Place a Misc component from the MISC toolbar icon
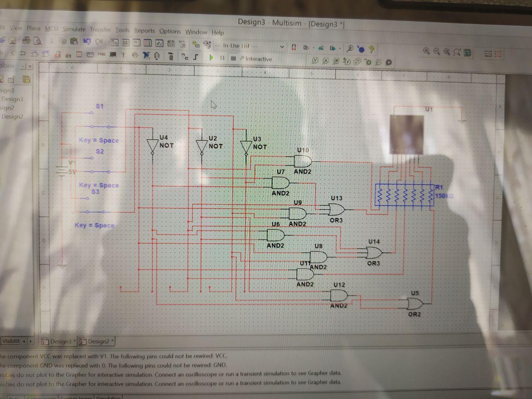Screen dimensions: 532x399 (101, 54)
